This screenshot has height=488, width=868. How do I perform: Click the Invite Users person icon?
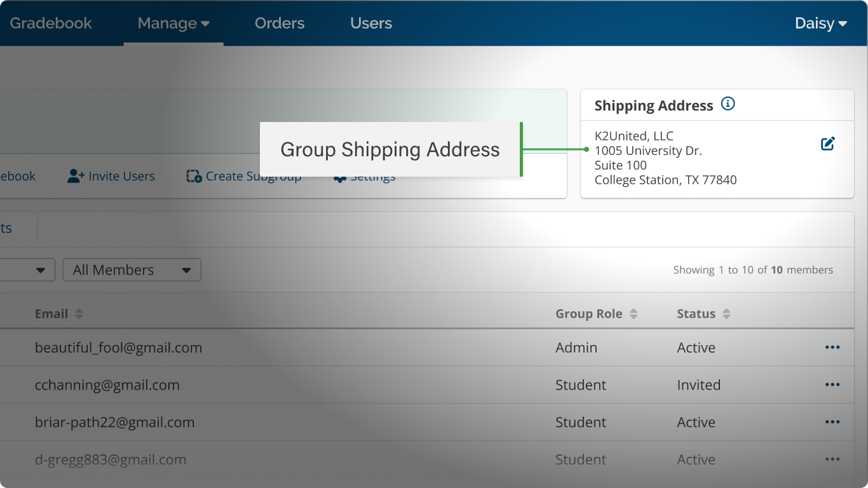76,176
